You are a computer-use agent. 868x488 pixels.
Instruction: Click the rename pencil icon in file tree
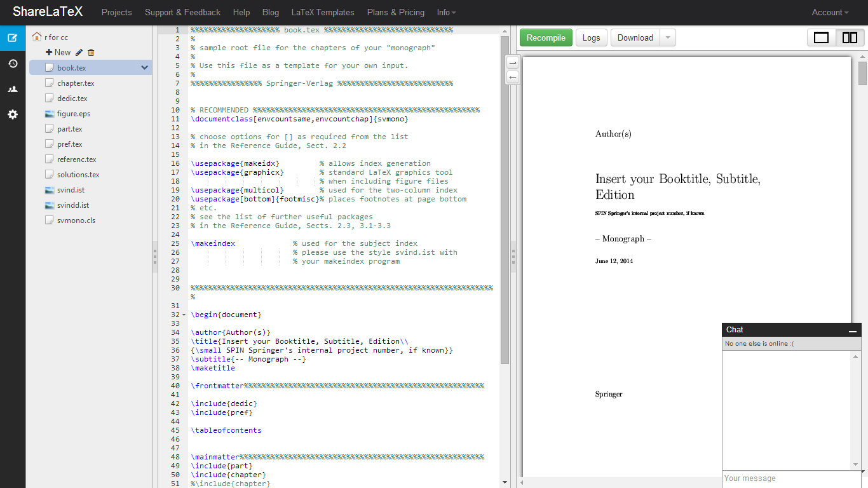coord(79,53)
